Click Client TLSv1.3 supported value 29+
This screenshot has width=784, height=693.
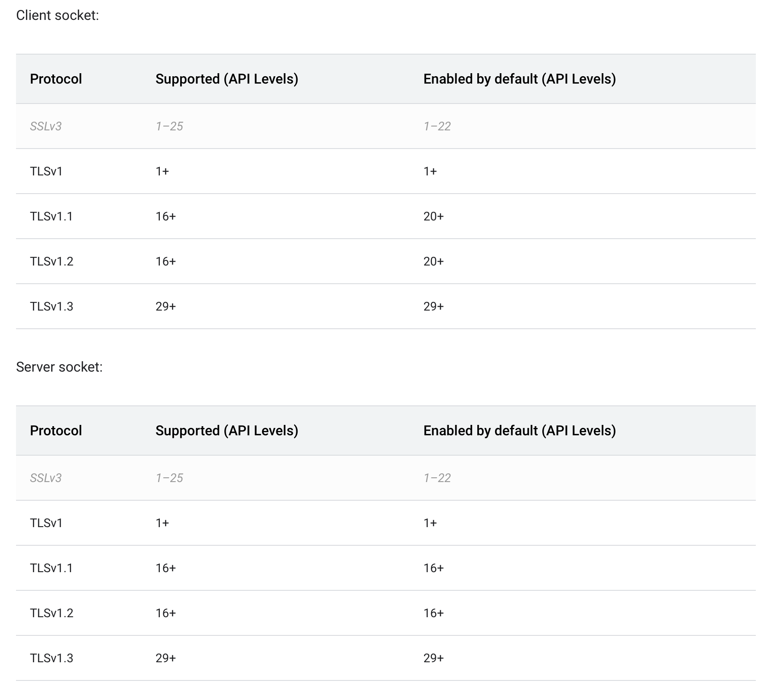(165, 307)
